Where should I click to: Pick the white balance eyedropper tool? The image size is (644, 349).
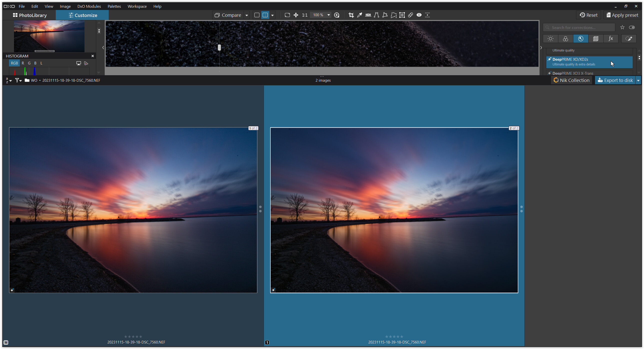(x=360, y=15)
